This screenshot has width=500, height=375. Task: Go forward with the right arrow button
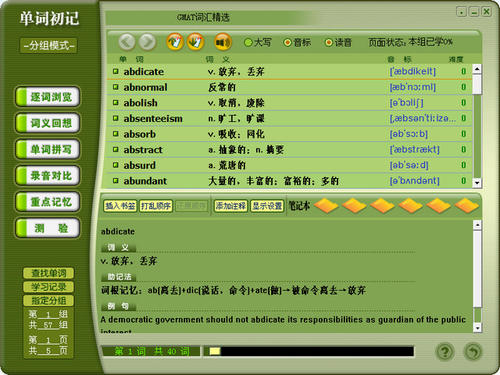(147, 42)
